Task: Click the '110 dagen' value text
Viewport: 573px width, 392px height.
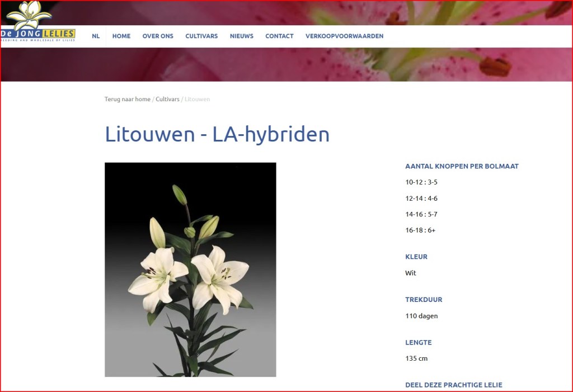Action: (x=421, y=316)
